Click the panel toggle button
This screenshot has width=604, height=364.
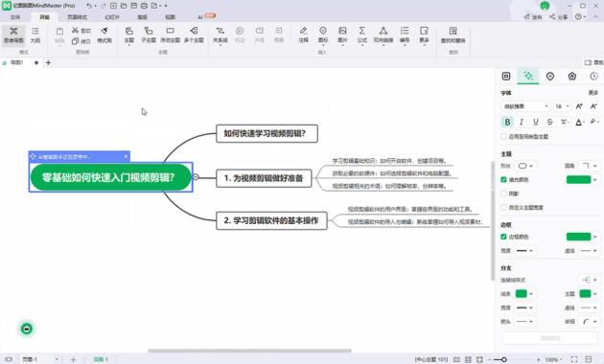pyautogui.click(x=593, y=62)
